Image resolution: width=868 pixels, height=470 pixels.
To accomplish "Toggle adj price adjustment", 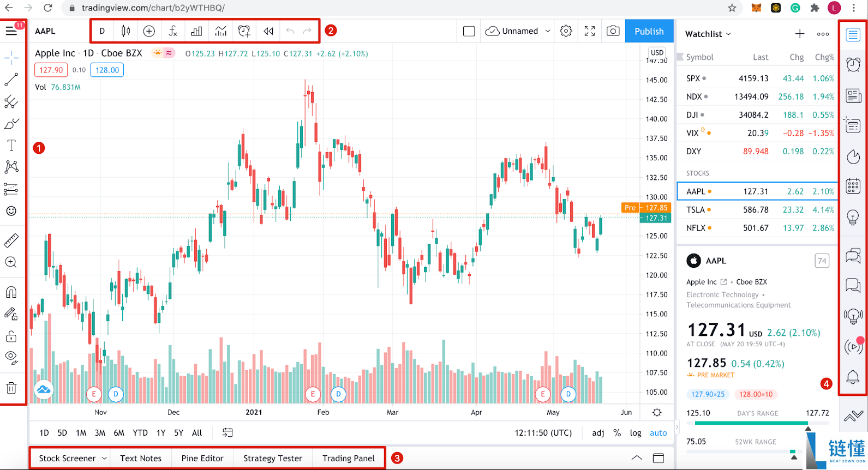I will pos(598,433).
